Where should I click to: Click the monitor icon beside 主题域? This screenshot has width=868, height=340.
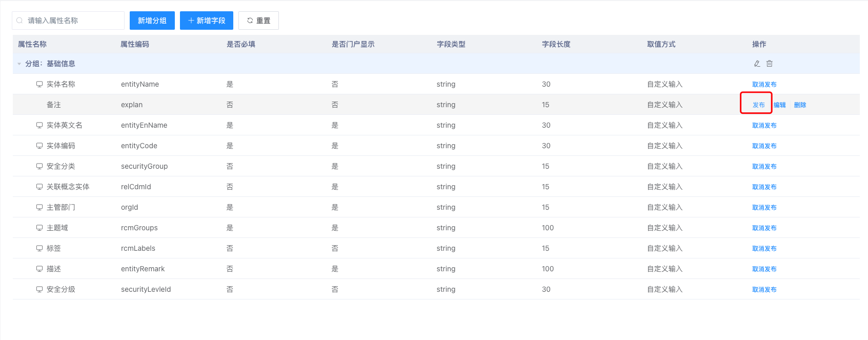(39, 228)
